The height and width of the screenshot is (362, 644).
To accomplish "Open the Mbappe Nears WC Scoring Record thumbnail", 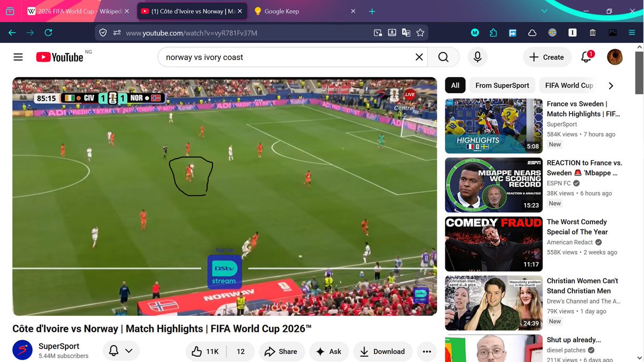I will (x=494, y=185).
